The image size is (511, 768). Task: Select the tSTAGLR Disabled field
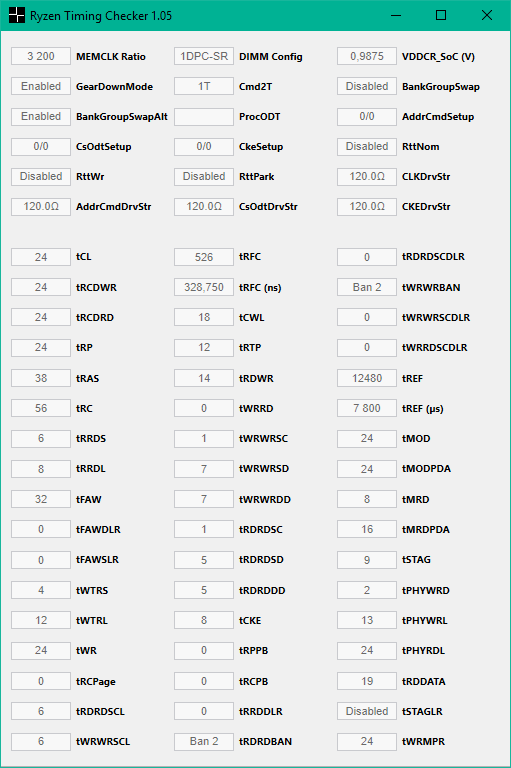tap(367, 711)
